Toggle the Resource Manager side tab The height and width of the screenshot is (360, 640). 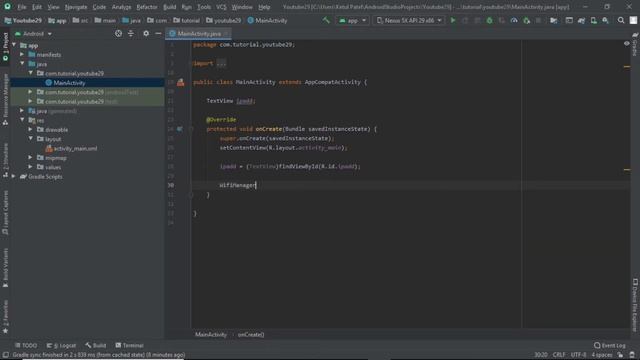tap(5, 100)
